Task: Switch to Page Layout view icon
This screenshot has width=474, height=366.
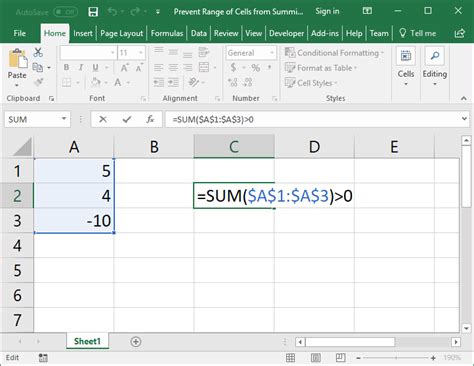Action: [315, 358]
